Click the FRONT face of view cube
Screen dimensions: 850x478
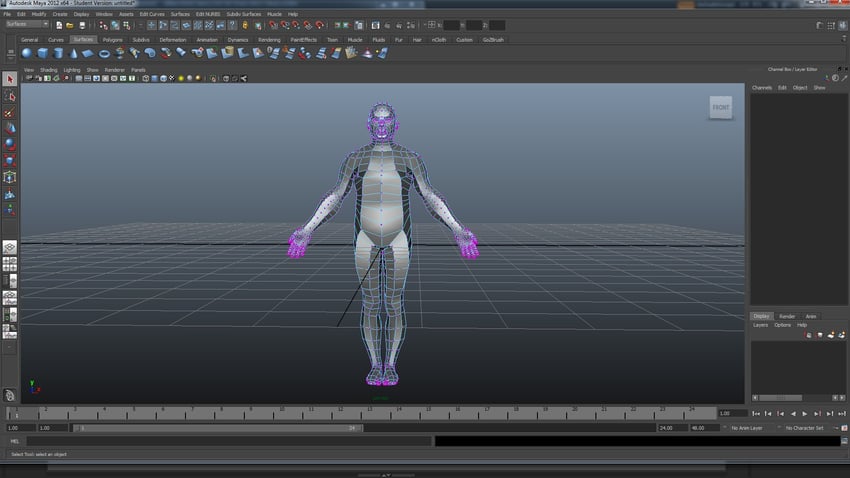click(721, 107)
